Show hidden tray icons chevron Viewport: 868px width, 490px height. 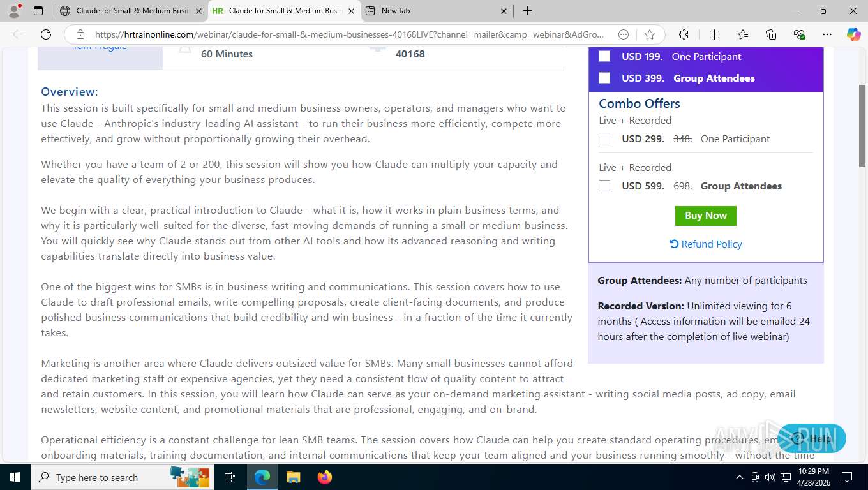740,477
